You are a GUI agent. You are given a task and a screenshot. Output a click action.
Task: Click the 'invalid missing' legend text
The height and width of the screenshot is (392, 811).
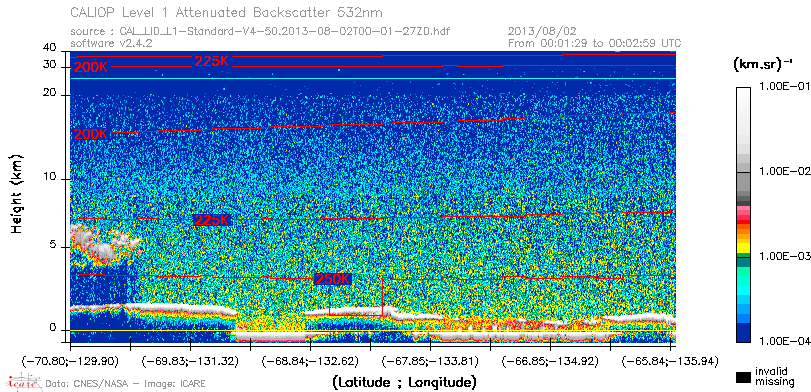pos(774,377)
